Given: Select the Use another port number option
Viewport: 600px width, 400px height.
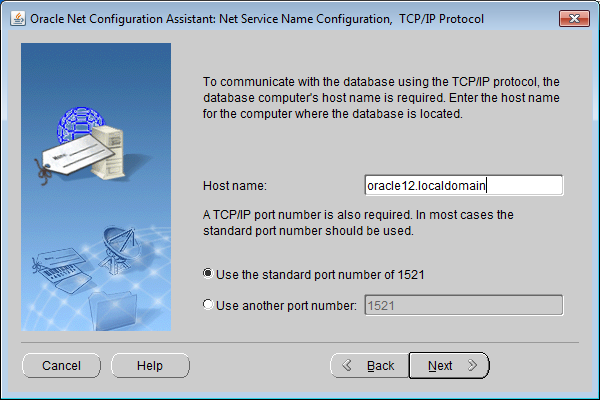Looking at the screenshot, I should [x=280, y=305].
